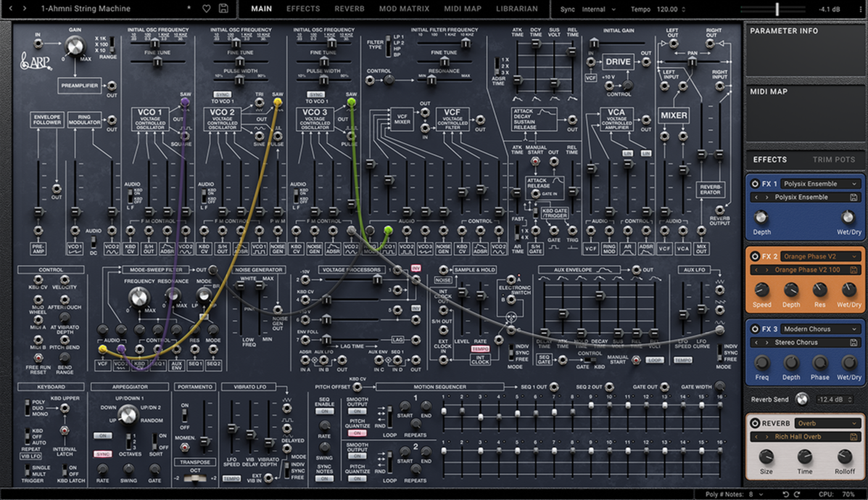The image size is (868, 500).
Task: Favorite the preset using the heart icon
Action: 207,9
